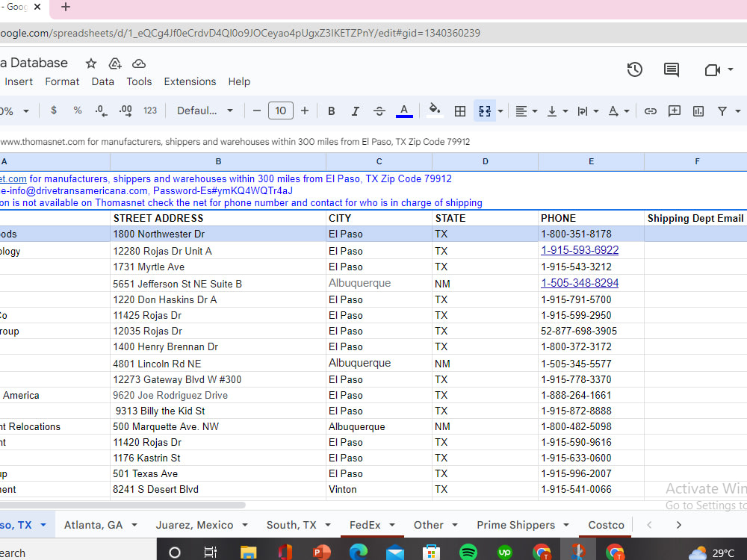This screenshot has height=560, width=747.
Task: Open the Data menu
Action: [x=103, y=81]
